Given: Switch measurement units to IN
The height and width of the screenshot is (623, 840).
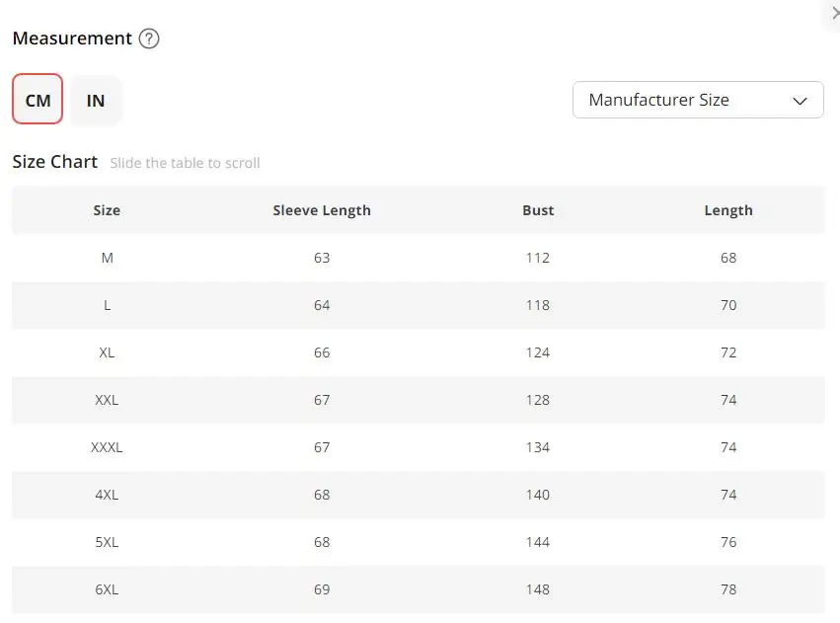Looking at the screenshot, I should coord(96,100).
